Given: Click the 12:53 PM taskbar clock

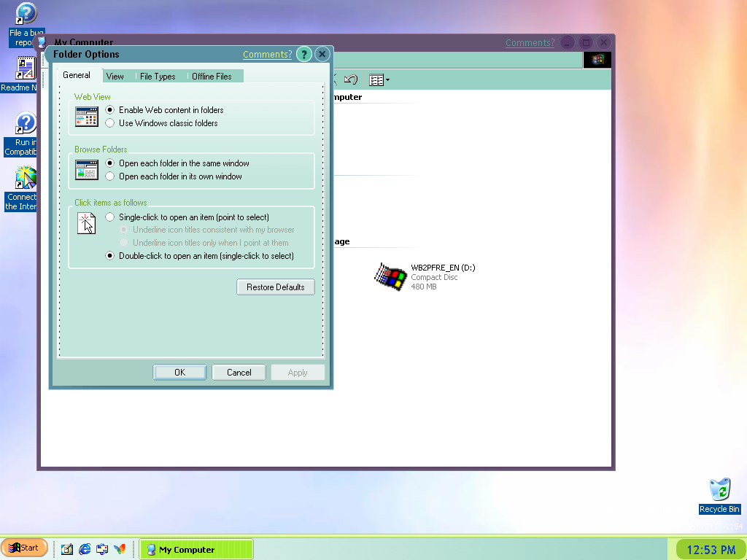Looking at the screenshot, I should click(711, 550).
